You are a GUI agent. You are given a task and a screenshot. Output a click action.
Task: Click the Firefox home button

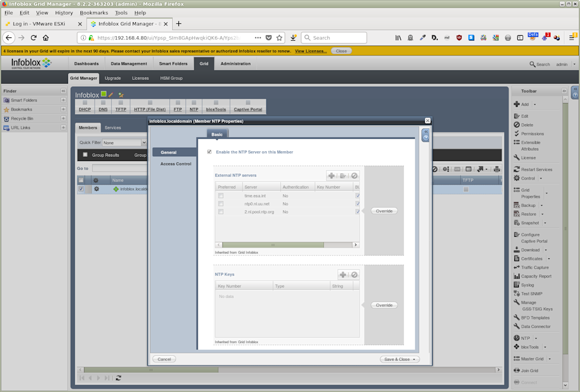click(46, 38)
